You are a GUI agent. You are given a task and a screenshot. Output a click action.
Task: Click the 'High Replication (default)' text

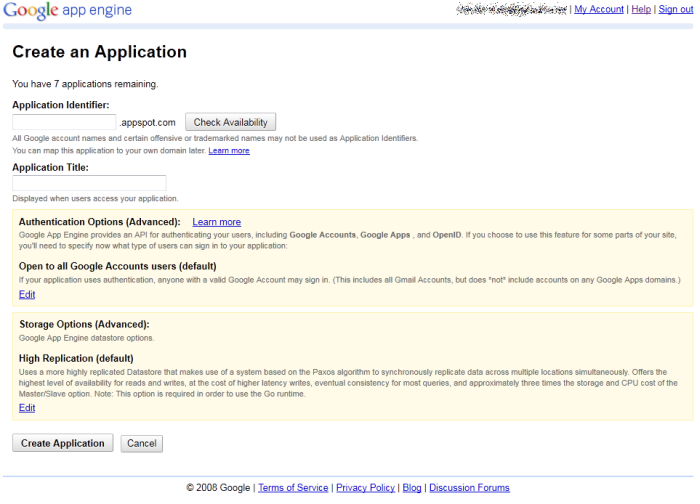76,358
